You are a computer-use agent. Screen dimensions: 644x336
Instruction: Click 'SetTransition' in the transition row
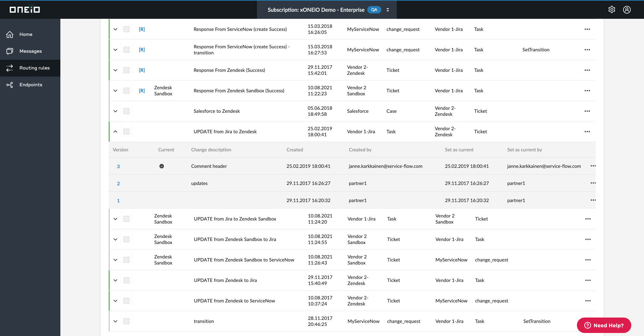[537, 321]
